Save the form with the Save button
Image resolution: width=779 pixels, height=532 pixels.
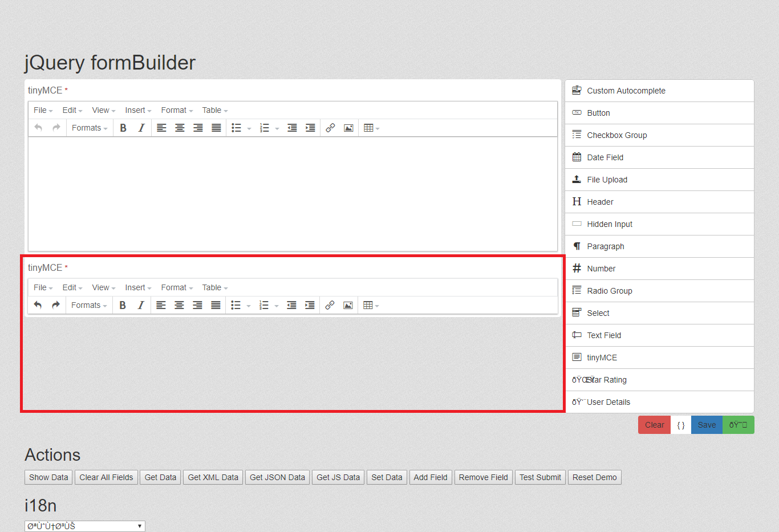[x=707, y=425]
